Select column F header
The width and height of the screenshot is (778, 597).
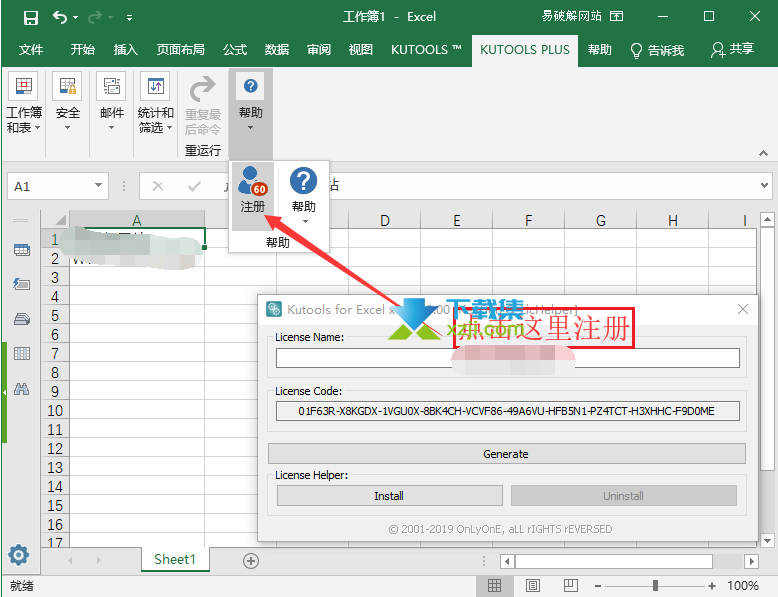click(x=528, y=220)
